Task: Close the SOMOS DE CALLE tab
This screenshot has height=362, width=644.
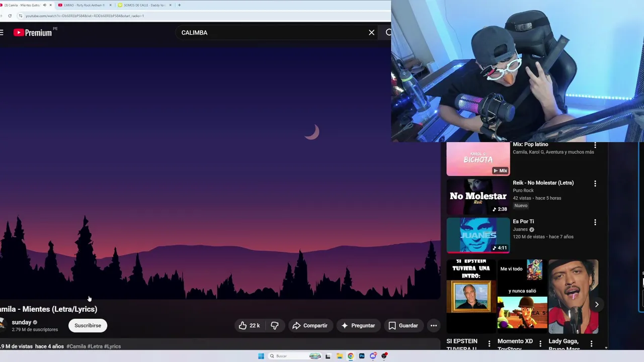Action: point(170,5)
